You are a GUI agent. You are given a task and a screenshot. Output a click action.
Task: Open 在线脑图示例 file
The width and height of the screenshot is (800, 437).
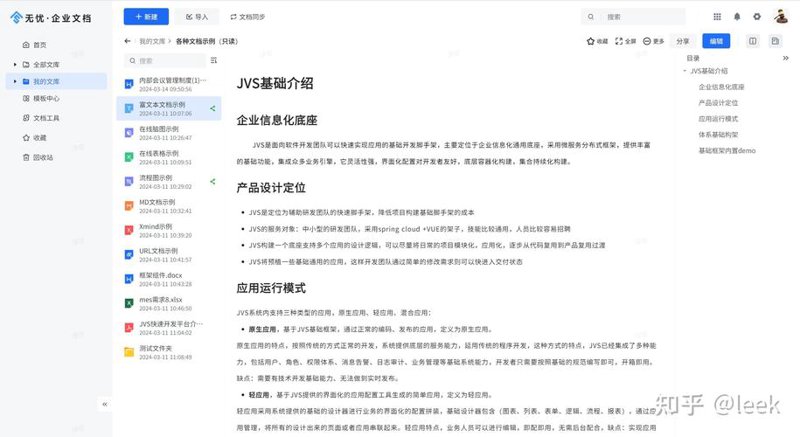click(x=169, y=133)
